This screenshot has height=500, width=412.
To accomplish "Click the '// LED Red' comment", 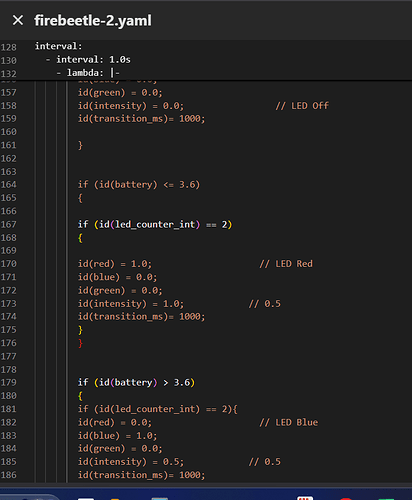I will [286, 264].
